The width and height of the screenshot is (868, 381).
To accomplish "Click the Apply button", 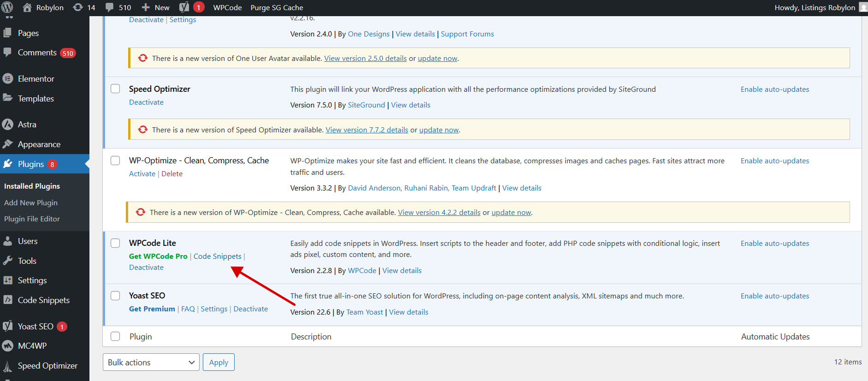I will click(219, 362).
